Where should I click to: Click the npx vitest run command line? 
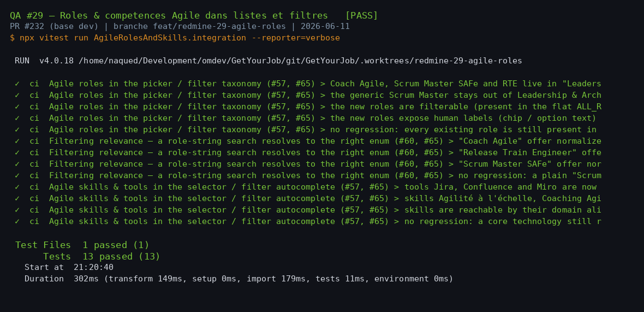tap(175, 38)
